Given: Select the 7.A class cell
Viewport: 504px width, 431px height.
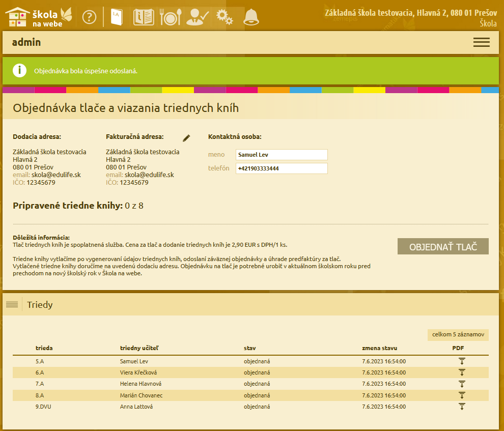Looking at the screenshot, I should pyautogui.click(x=40, y=384).
